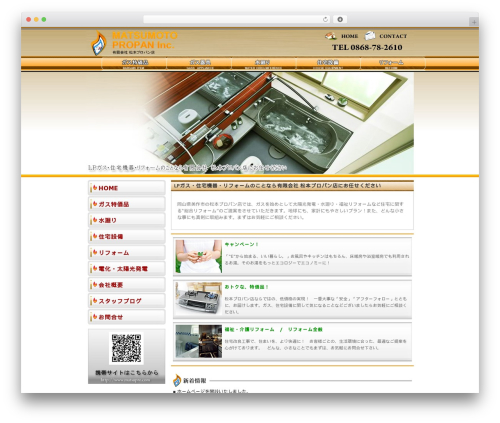The height and width of the screenshot is (423, 500).
Task: Open the 福祉・介護リフォーム link
Action: 249,329
